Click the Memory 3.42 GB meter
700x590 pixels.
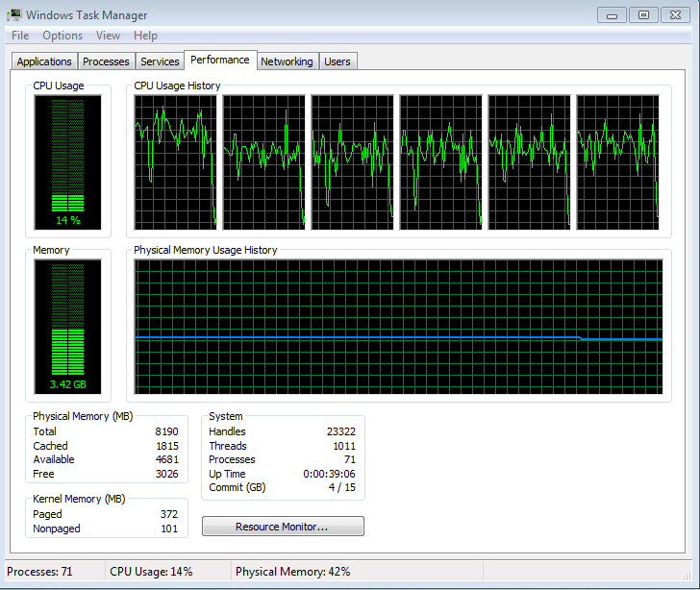[x=68, y=327]
